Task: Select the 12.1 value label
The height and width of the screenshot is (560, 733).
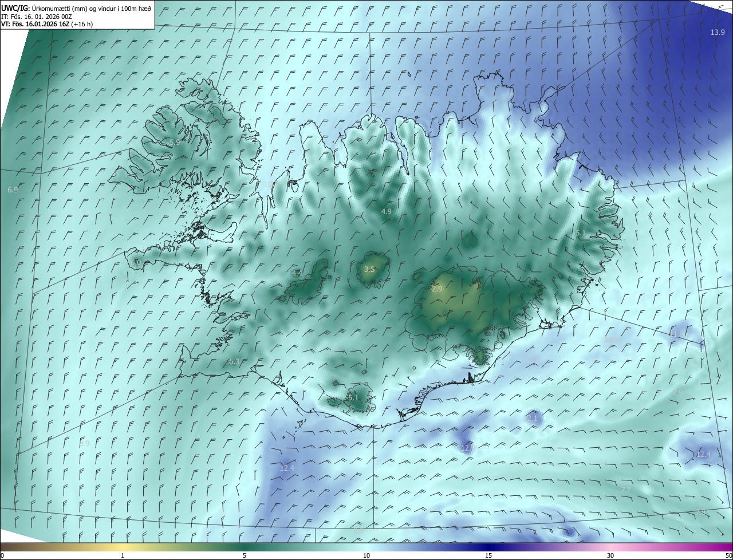Action: click(531, 419)
